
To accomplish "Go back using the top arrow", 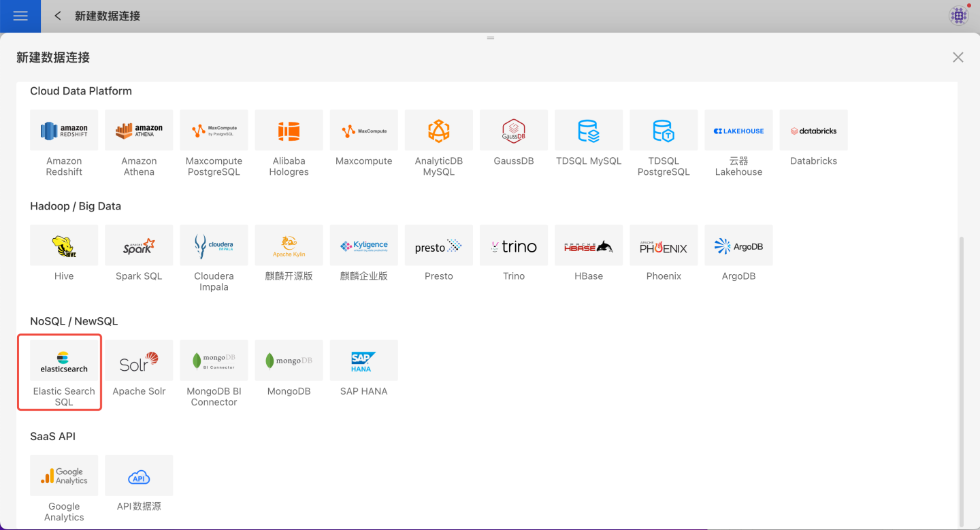I will tap(58, 16).
